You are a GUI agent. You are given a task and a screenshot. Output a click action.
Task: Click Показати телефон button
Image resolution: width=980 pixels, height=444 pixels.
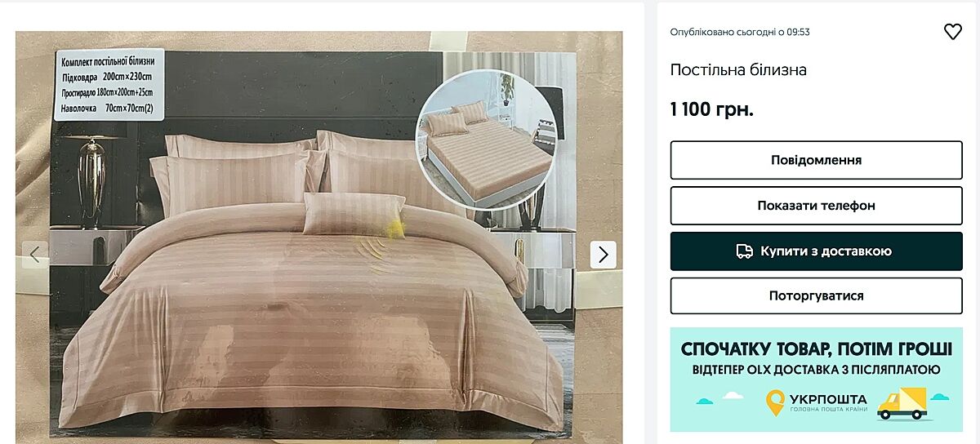(817, 206)
